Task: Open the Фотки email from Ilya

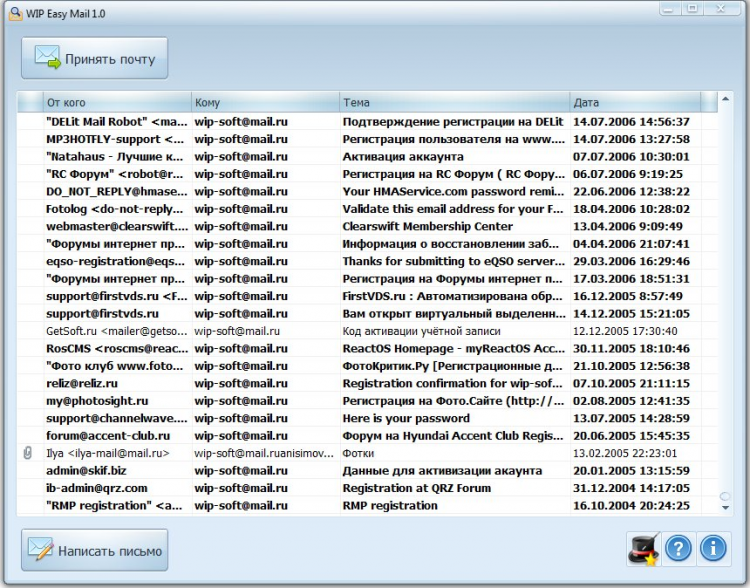Action: click(367, 453)
